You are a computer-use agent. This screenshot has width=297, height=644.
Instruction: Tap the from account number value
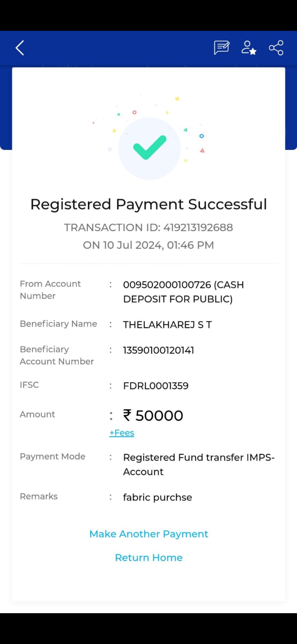click(x=183, y=292)
